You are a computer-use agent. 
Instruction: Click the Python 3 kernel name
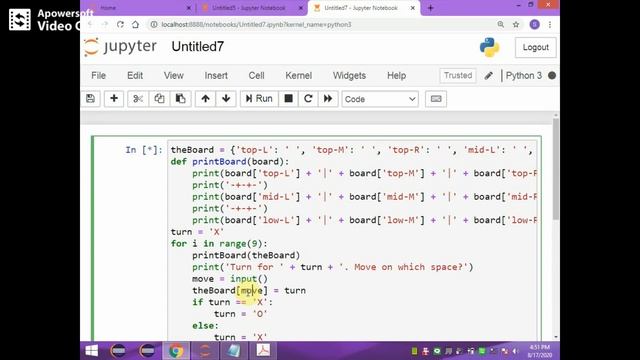click(x=524, y=76)
